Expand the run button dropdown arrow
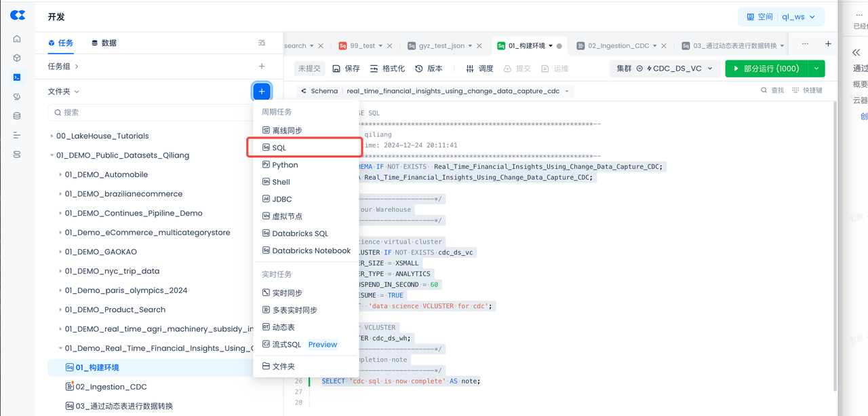 coord(816,69)
